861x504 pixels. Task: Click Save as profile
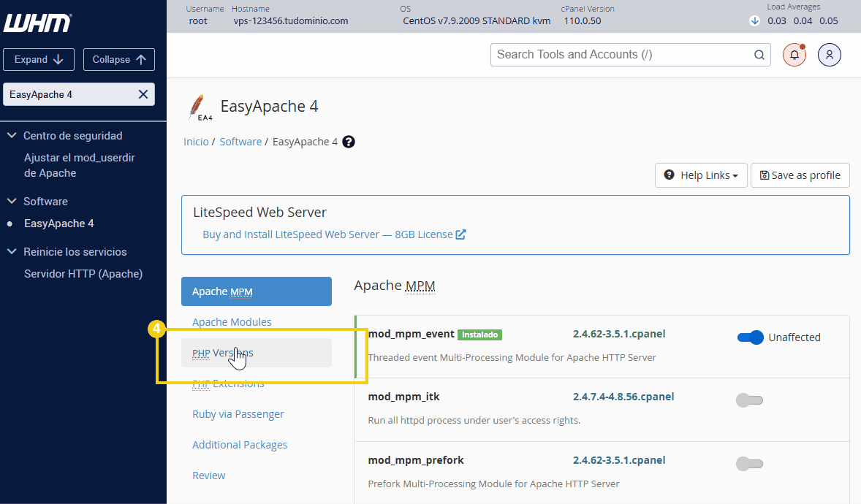click(800, 175)
